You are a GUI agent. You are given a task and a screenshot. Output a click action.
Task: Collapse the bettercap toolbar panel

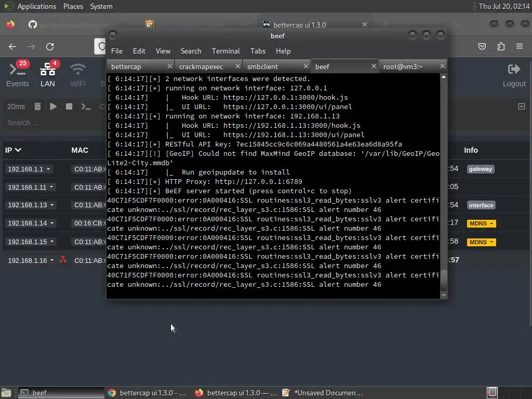pyautogui.click(x=522, y=107)
